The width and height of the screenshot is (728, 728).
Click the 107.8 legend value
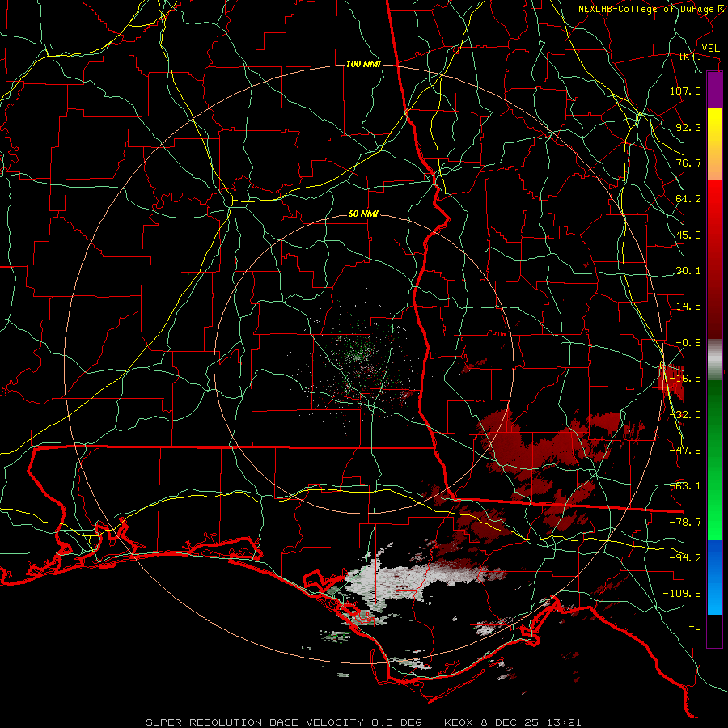685,91
